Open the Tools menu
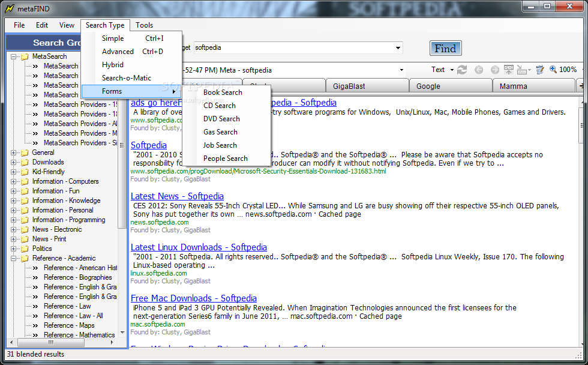This screenshot has width=588, height=365. coord(145,25)
